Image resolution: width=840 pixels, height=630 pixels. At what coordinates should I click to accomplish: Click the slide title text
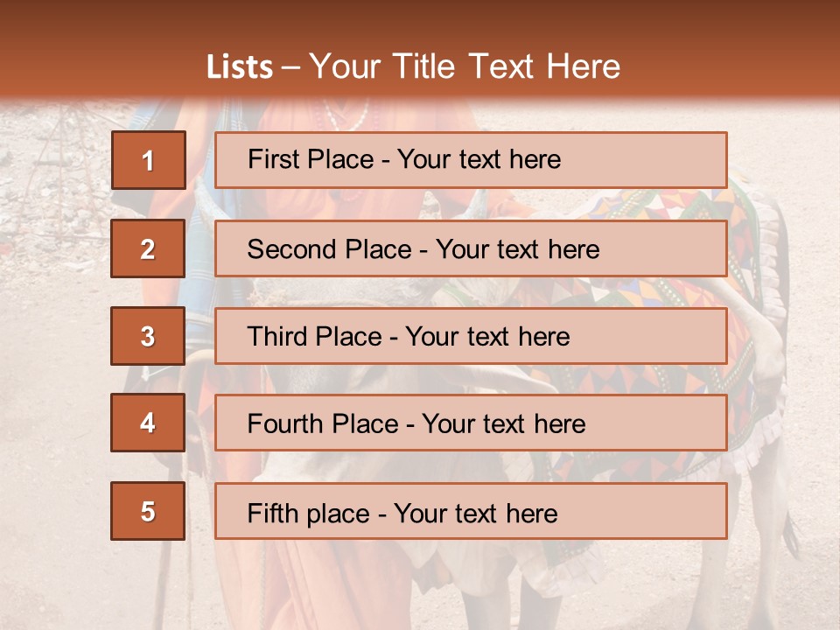[x=413, y=66]
